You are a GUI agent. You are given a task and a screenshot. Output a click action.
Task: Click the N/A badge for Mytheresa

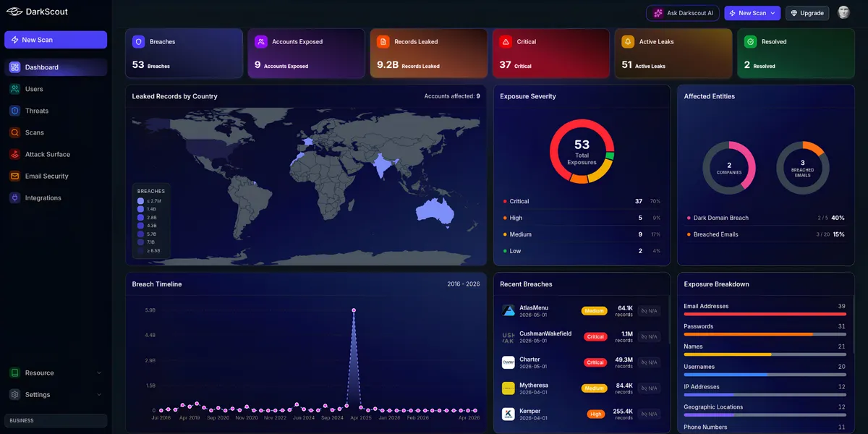pos(649,388)
